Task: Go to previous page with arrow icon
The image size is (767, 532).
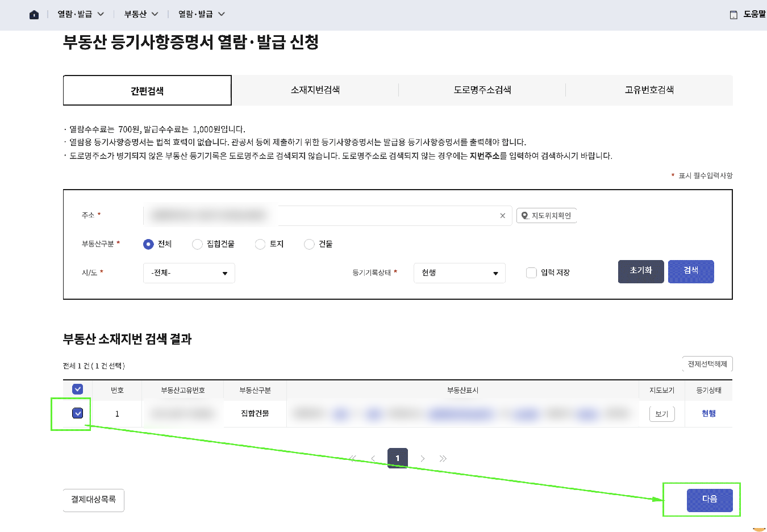Action: point(373,458)
